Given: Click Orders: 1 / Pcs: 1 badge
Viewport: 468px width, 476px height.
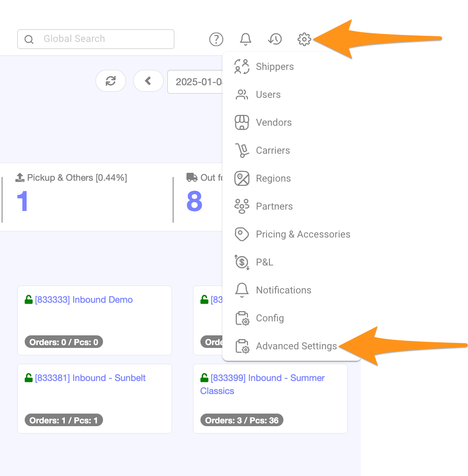Looking at the screenshot, I should 64,421.
